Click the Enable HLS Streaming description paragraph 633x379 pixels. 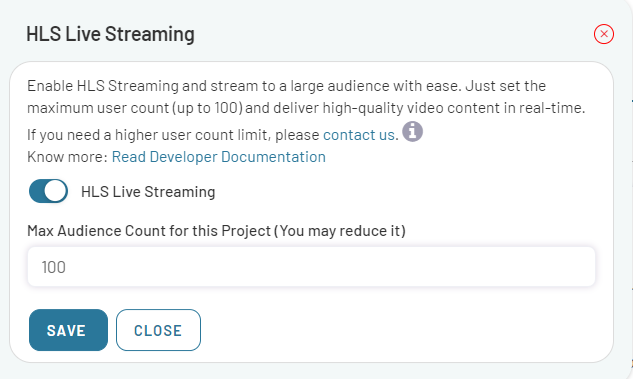306,97
